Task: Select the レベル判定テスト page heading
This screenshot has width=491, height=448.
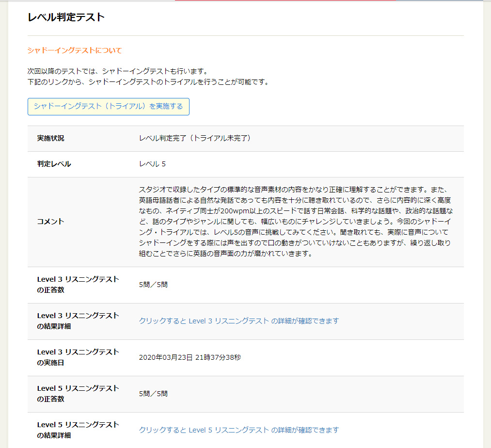Action: (x=66, y=17)
